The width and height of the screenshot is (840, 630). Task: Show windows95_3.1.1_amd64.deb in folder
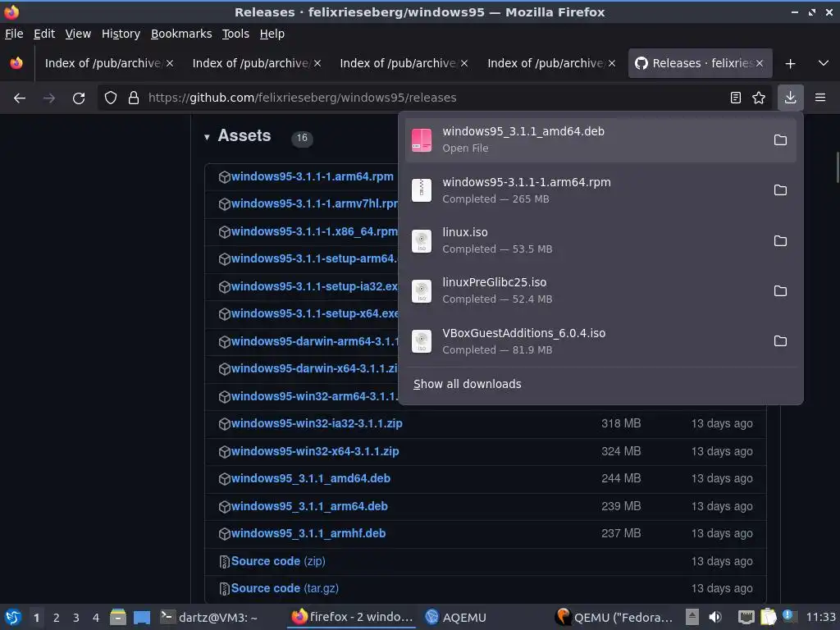tap(780, 139)
